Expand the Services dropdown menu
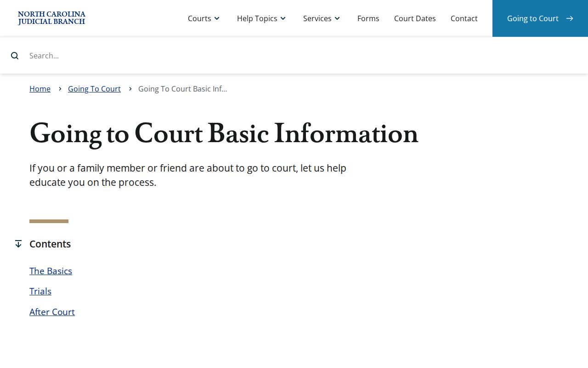This screenshot has width=588, height=368. [322, 18]
